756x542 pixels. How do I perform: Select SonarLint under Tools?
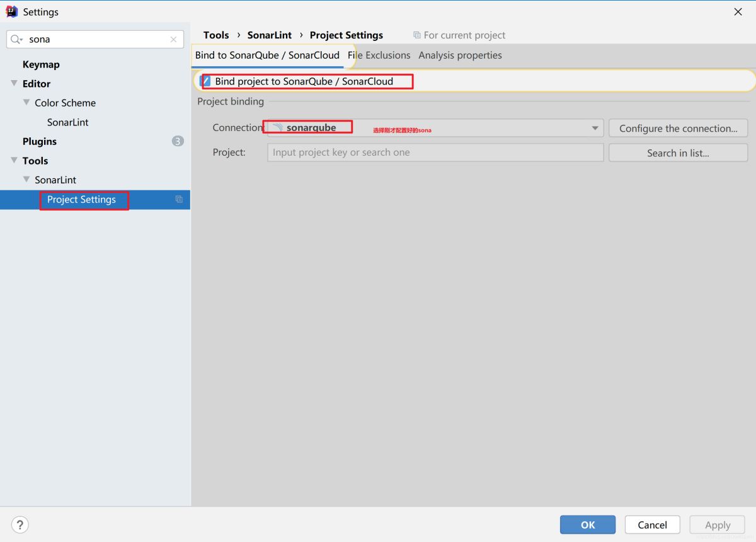(55, 180)
